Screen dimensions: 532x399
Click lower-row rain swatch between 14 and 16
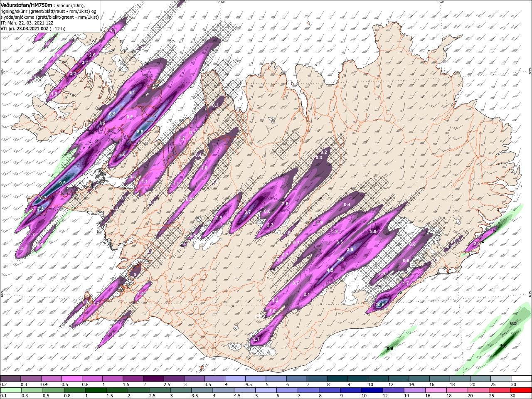coord(414,390)
